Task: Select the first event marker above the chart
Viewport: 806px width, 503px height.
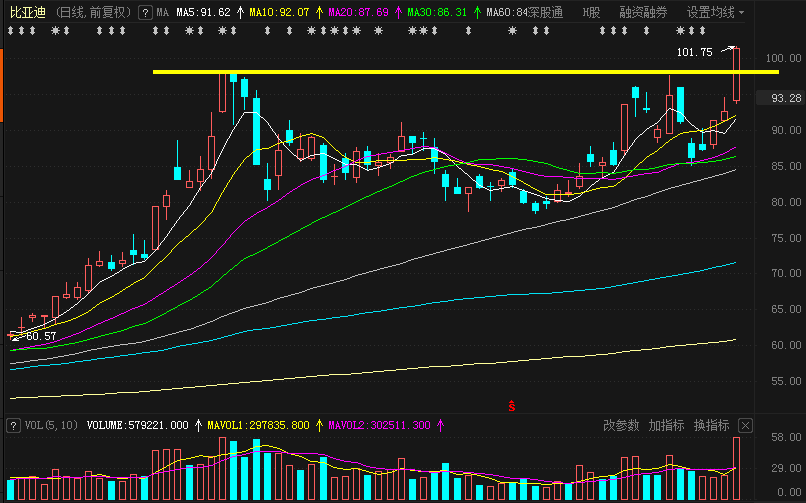Action: (x=11, y=31)
